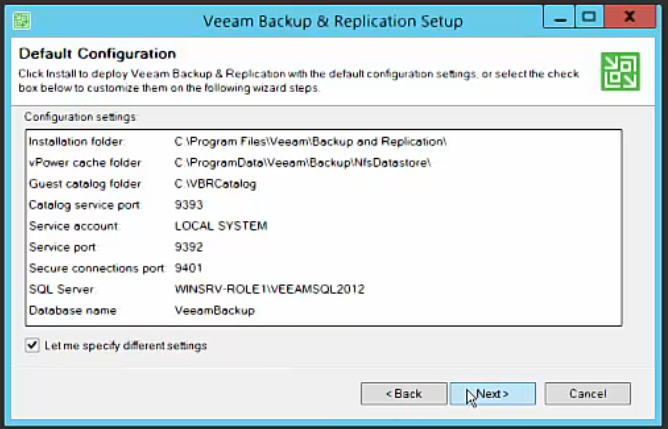This screenshot has height=429, width=668.
Task: Select the vPower cache folder path
Action: coord(302,163)
